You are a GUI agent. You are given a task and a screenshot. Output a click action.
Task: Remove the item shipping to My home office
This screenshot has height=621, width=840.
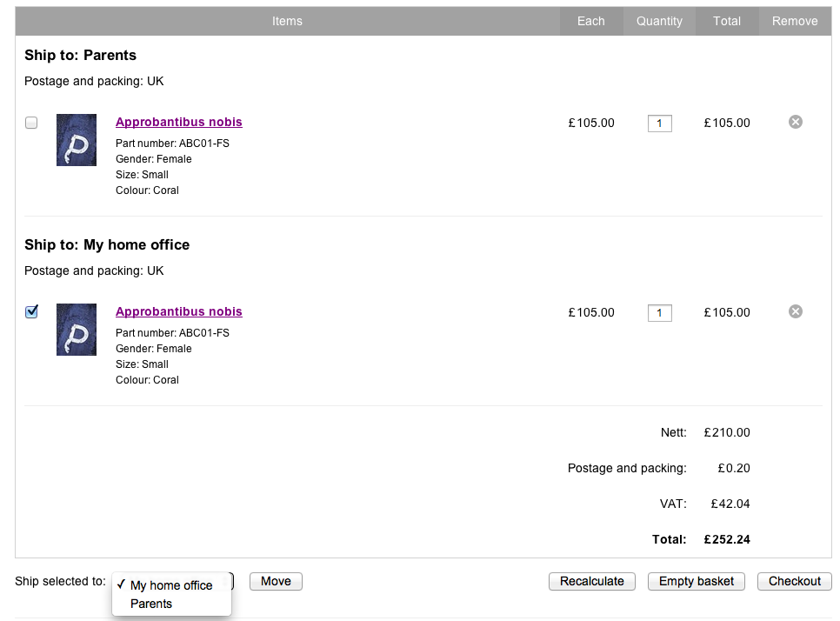(x=795, y=311)
